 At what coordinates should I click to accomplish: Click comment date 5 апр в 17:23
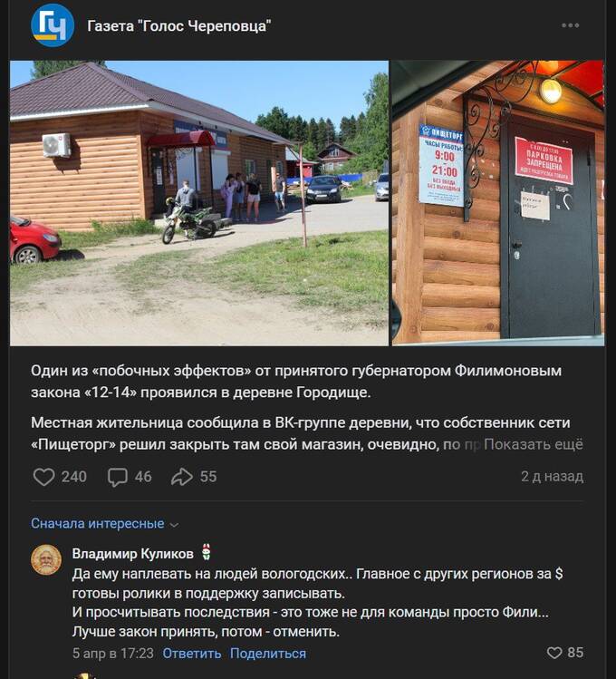click(x=113, y=653)
